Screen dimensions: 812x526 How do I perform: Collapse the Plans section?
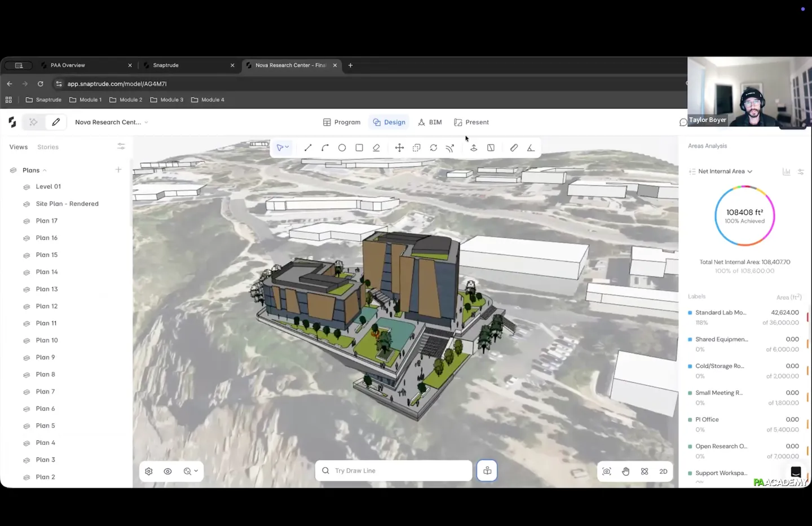(x=45, y=170)
